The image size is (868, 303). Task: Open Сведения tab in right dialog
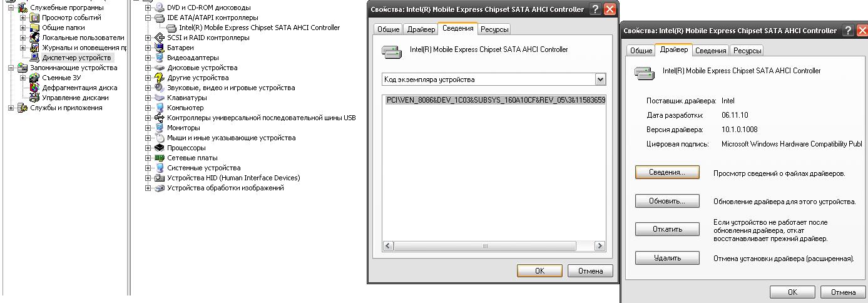711,51
